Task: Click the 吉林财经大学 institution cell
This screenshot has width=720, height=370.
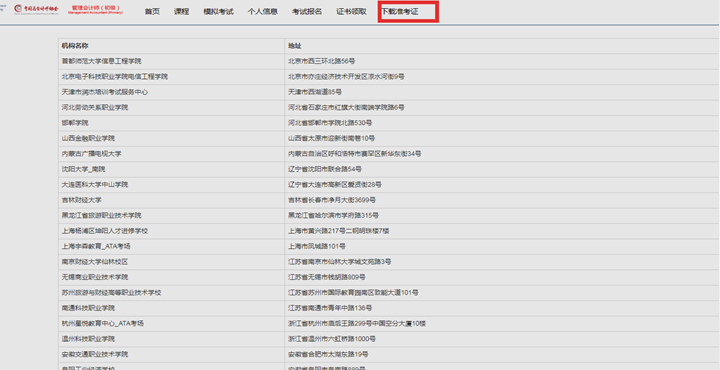Action: 171,200
